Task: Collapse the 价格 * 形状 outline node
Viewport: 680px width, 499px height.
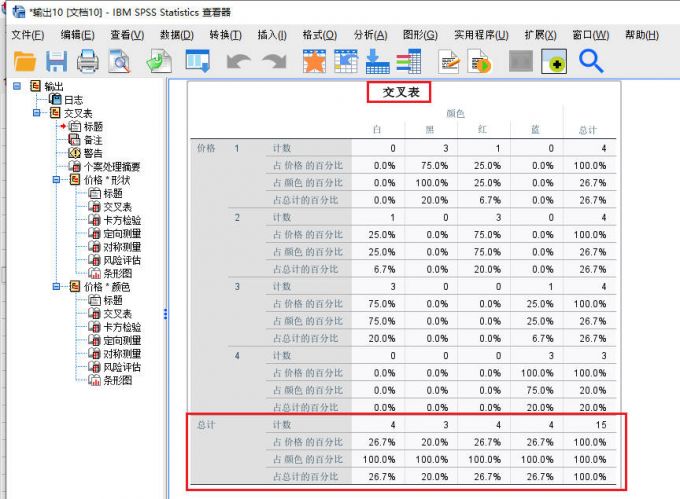Action: click(x=56, y=179)
